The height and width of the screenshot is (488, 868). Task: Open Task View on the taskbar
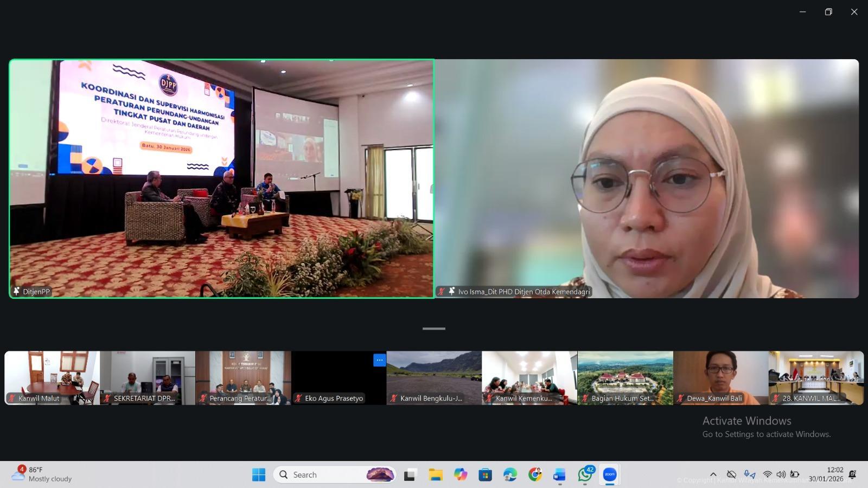pos(410,475)
